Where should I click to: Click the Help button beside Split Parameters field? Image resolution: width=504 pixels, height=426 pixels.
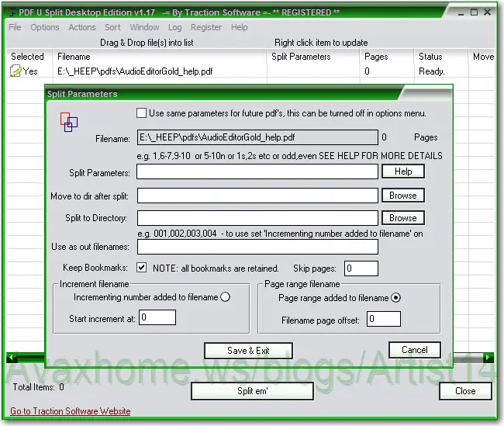coord(403,171)
